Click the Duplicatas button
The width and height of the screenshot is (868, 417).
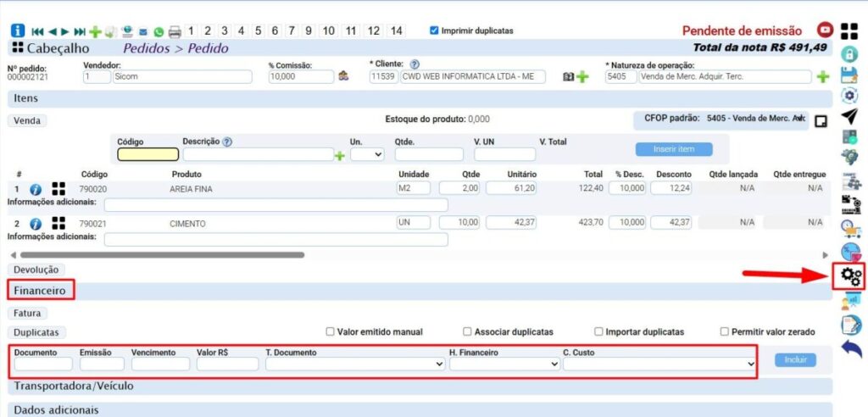coord(36,332)
